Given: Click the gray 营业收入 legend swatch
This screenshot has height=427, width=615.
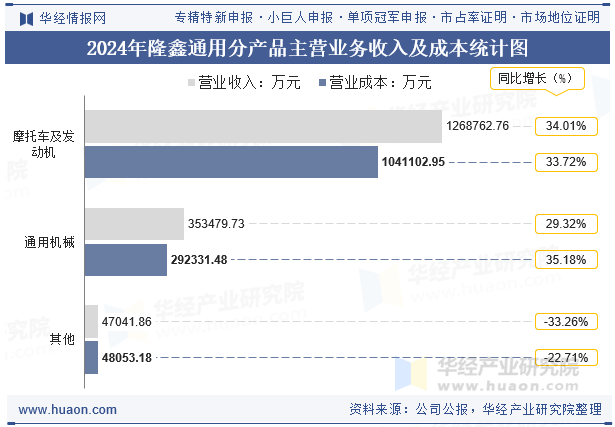Looking at the screenshot, I should coord(191,83).
